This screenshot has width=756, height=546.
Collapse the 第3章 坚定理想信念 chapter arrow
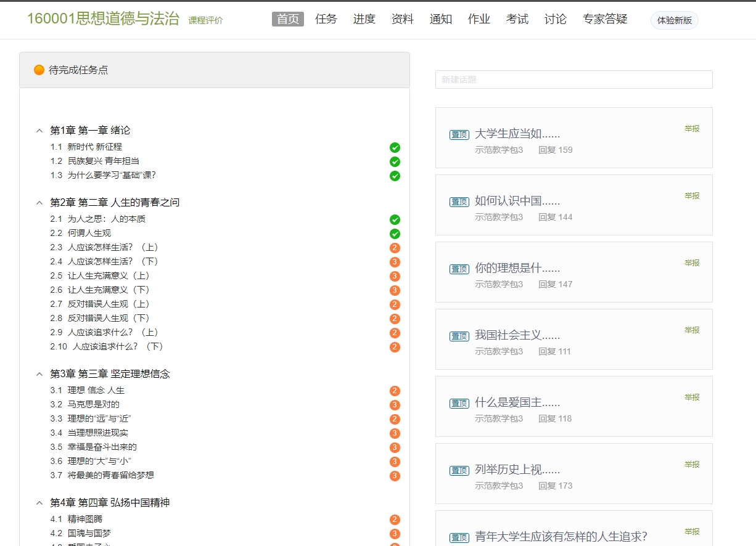point(39,374)
